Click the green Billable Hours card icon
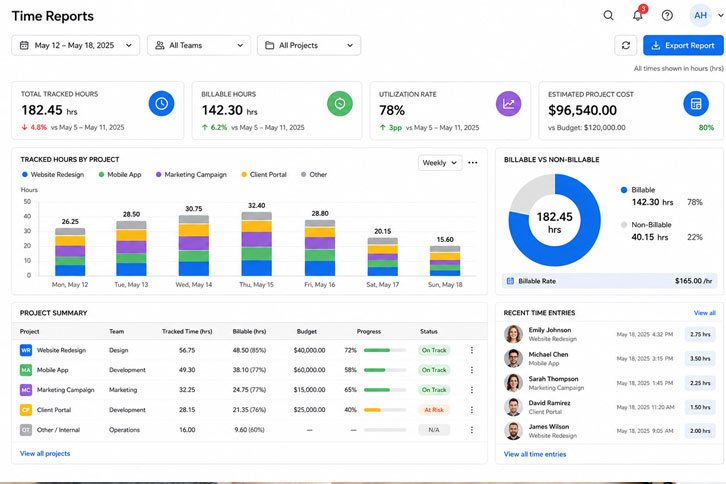This screenshot has height=484, width=726. [x=339, y=103]
